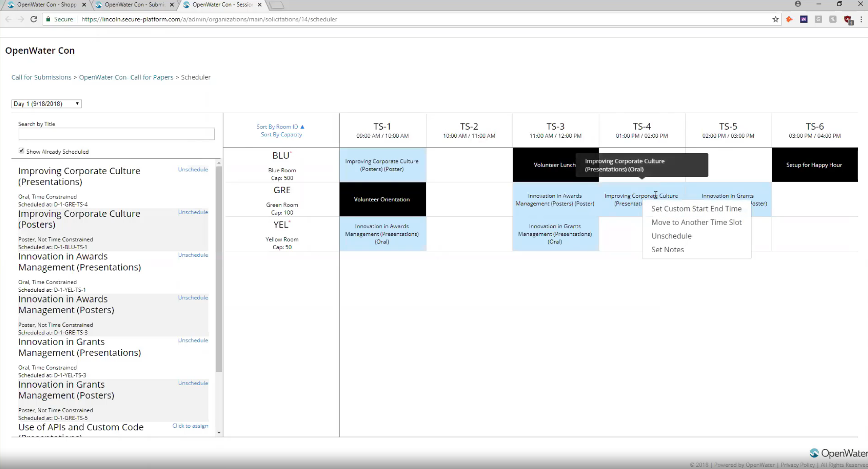Unschedule Improving Corporate Culture (Posters) in list
Screen dimensions: 868x469
coord(193,212)
